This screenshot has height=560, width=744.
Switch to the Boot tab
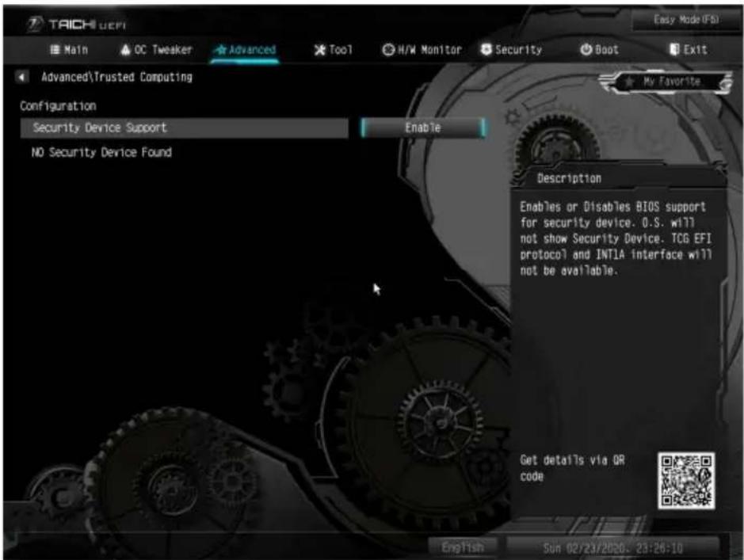click(x=599, y=50)
